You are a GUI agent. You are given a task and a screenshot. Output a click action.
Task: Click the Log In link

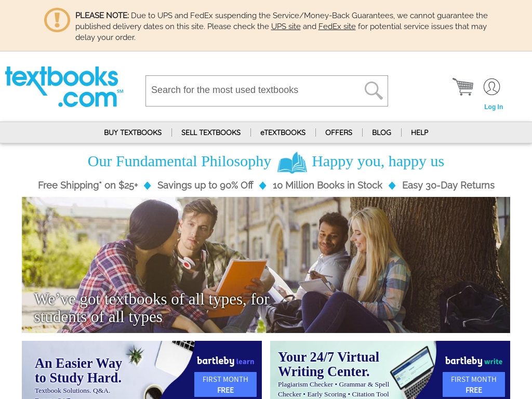coord(494,107)
